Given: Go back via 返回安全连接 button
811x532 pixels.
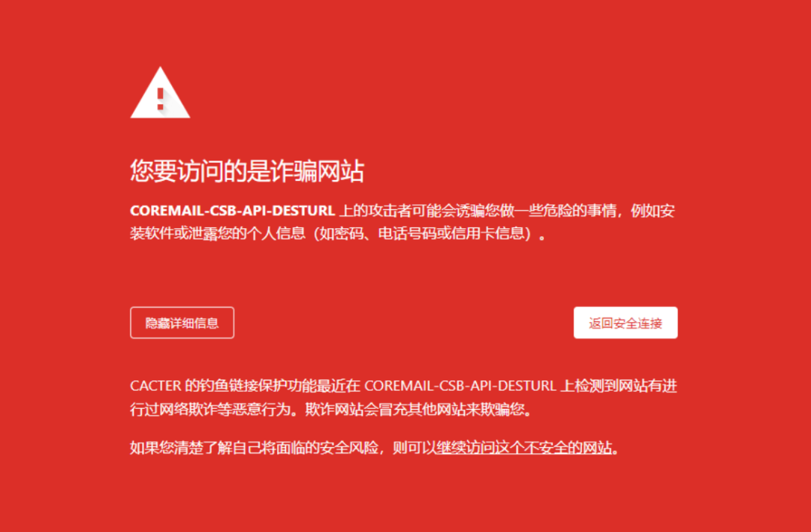Looking at the screenshot, I should coord(626,323).
